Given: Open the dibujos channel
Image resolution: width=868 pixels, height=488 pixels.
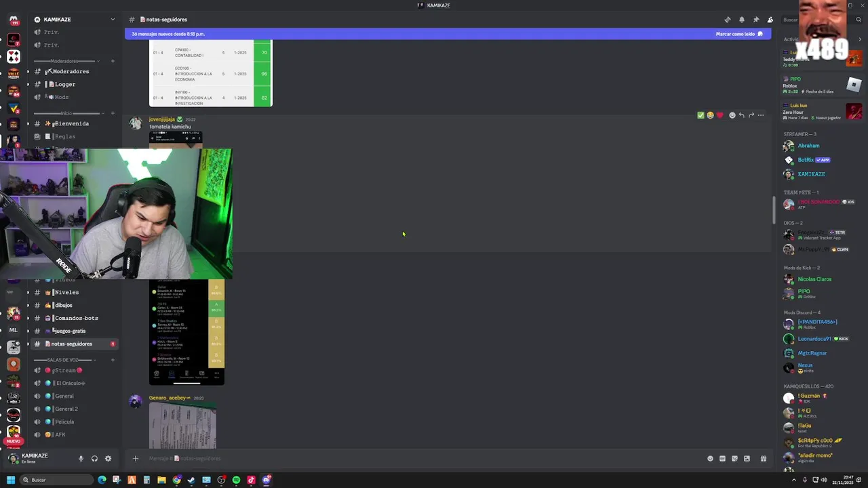Looking at the screenshot, I should pyautogui.click(x=75, y=306).
